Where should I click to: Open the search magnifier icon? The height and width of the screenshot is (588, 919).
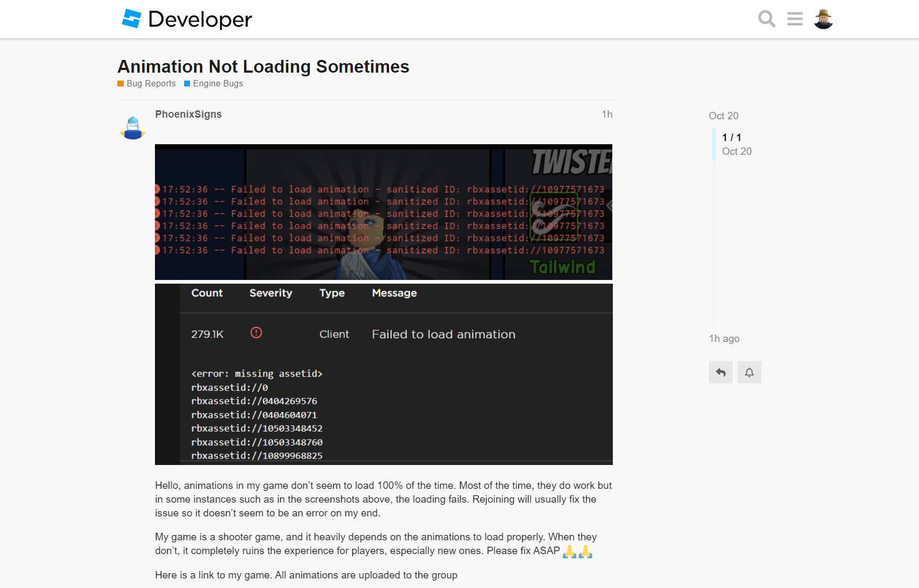[767, 19]
